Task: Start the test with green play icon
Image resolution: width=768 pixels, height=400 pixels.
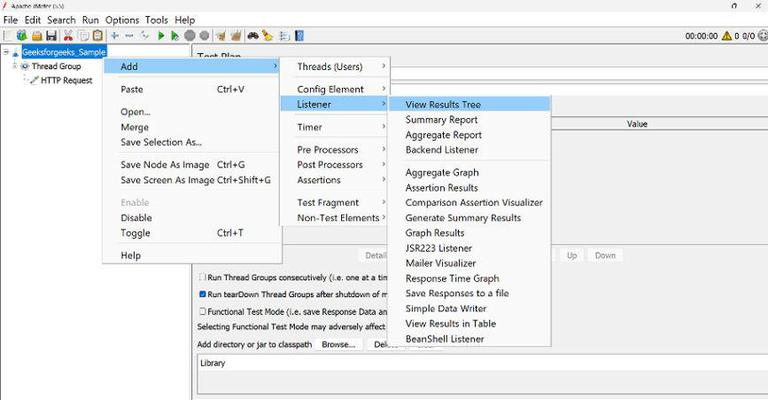Action: [x=161, y=35]
